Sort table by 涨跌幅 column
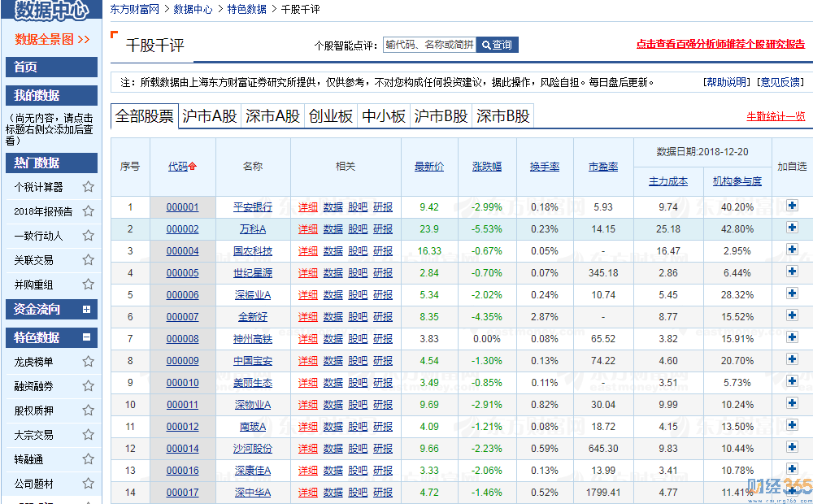 coord(487,167)
